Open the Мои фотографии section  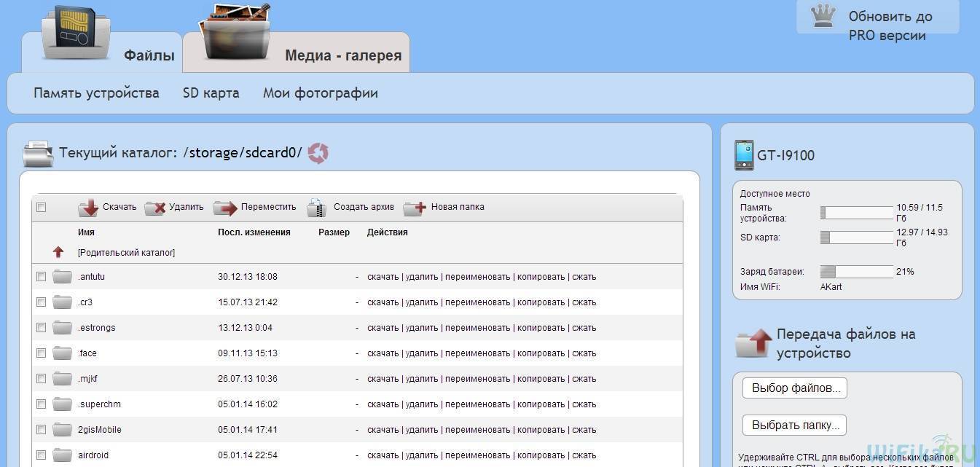point(320,93)
